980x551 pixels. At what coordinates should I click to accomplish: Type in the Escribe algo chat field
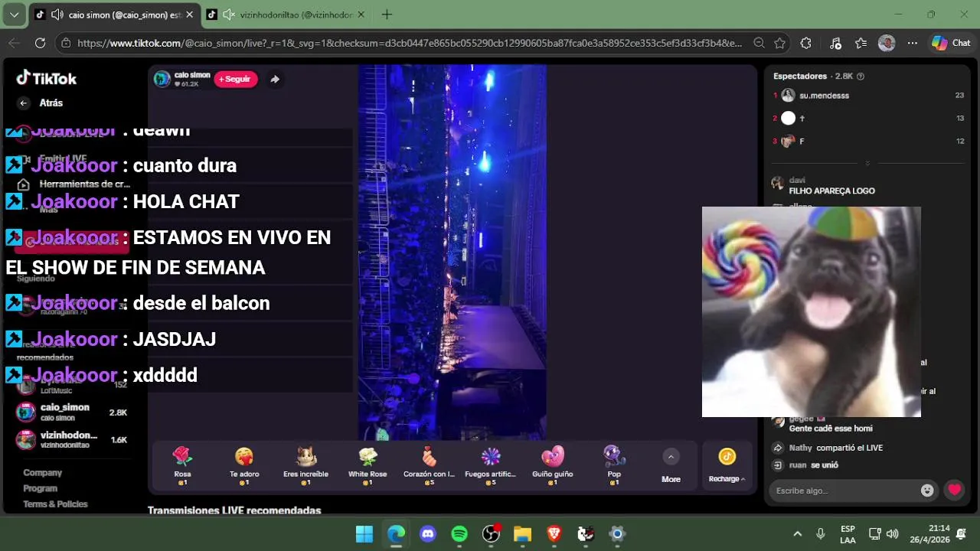844,491
